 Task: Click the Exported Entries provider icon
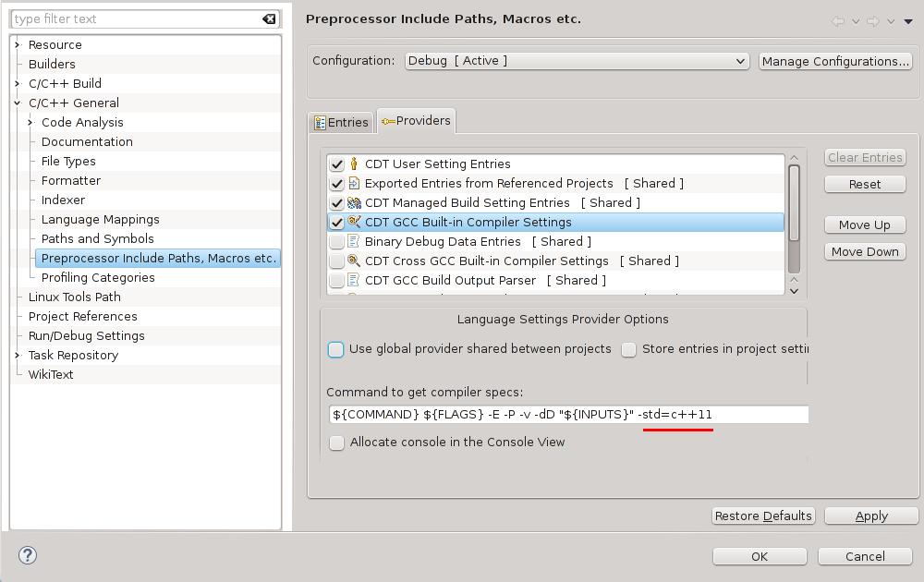[x=354, y=184]
